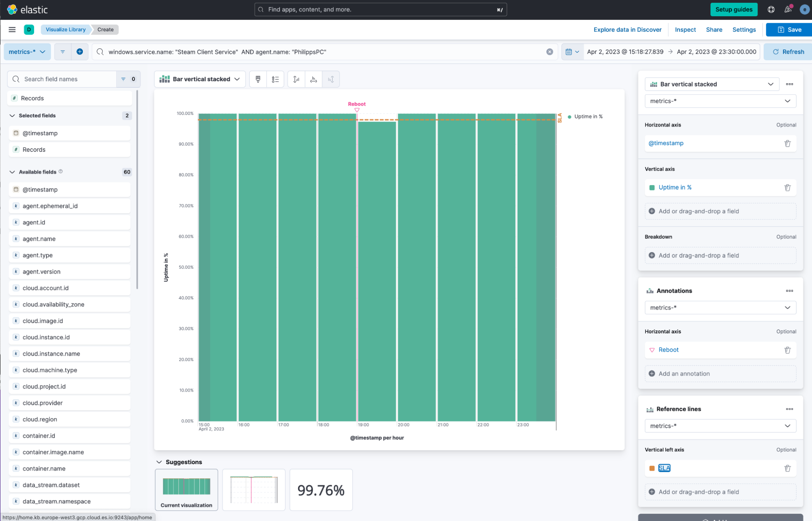Clear the query search bar
The height and width of the screenshot is (521, 812).
(x=550, y=52)
